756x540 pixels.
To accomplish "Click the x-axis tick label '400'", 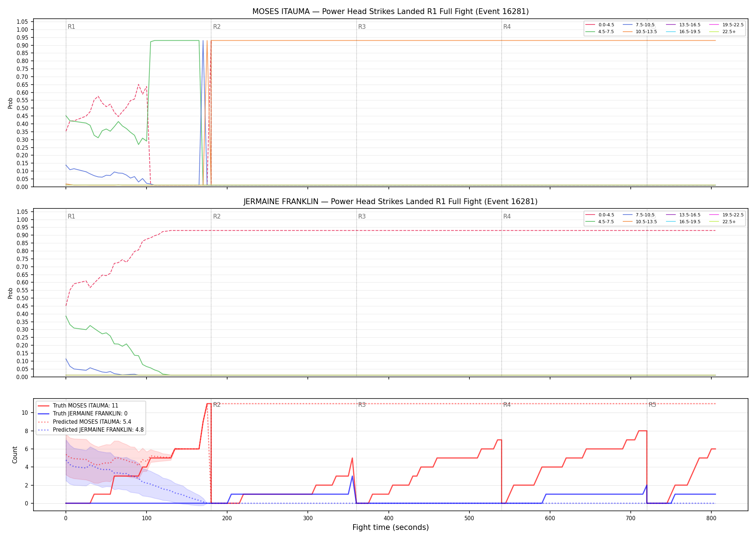I will pyautogui.click(x=388, y=518).
